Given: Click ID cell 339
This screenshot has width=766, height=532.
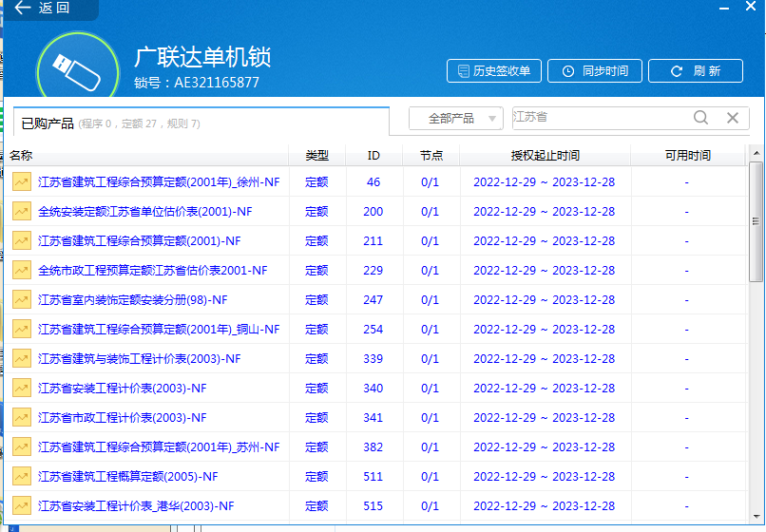Looking at the screenshot, I should pos(373,358).
